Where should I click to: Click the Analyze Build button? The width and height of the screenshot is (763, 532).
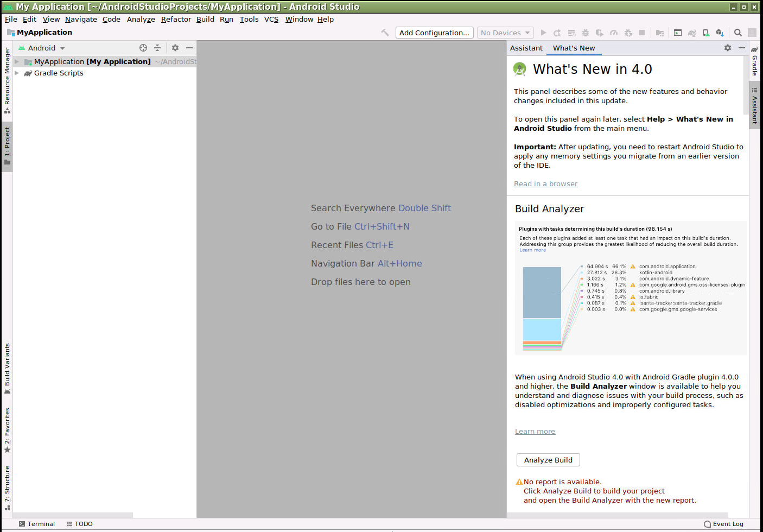tap(548, 460)
